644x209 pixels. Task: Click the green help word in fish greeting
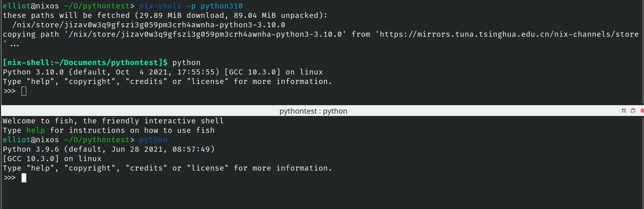36,130
